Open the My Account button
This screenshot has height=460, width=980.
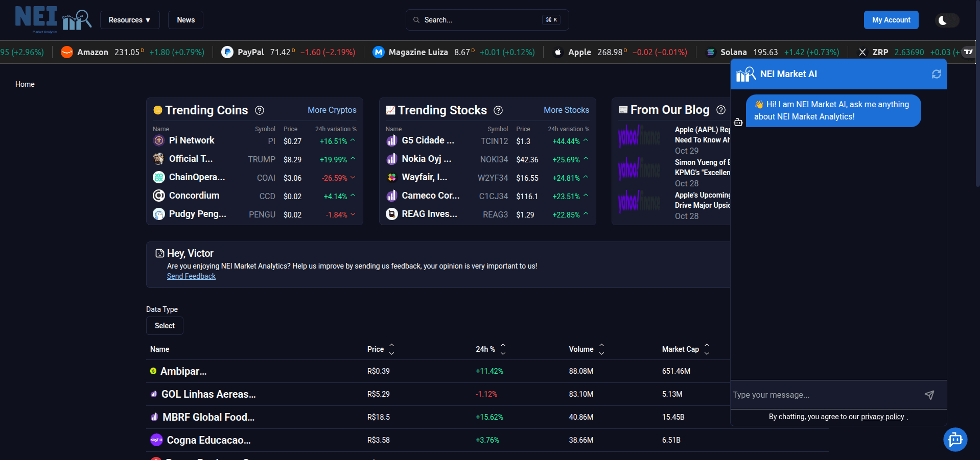click(891, 19)
